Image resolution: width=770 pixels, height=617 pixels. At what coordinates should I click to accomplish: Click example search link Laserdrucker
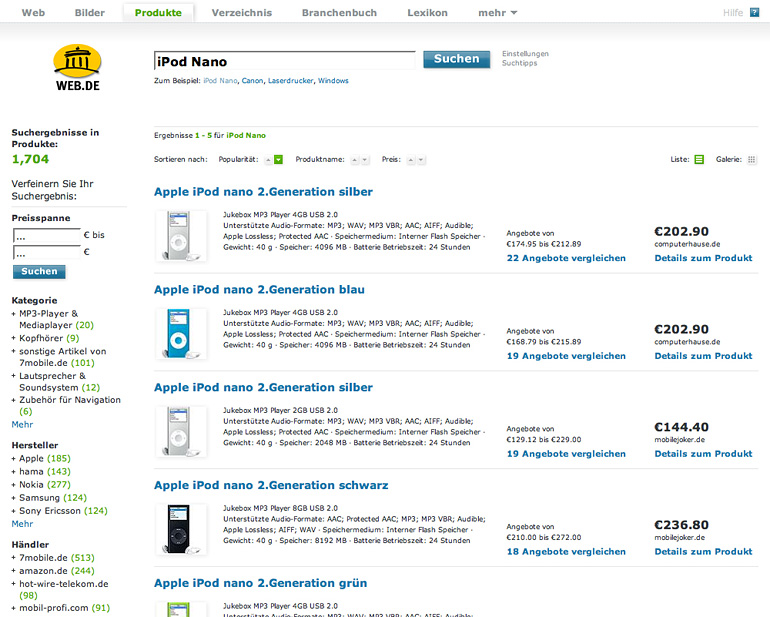pos(290,81)
